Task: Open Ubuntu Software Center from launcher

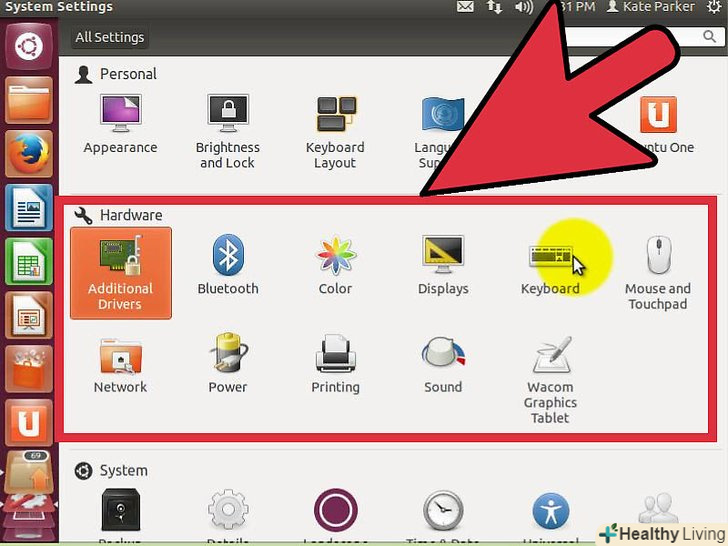Action: 29,369
